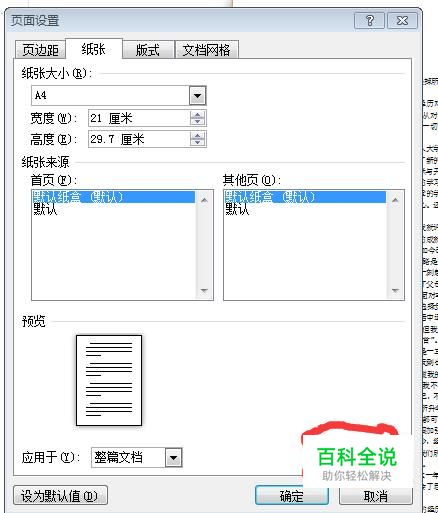Click down arrow of 首页 list scrollbar

click(204, 290)
